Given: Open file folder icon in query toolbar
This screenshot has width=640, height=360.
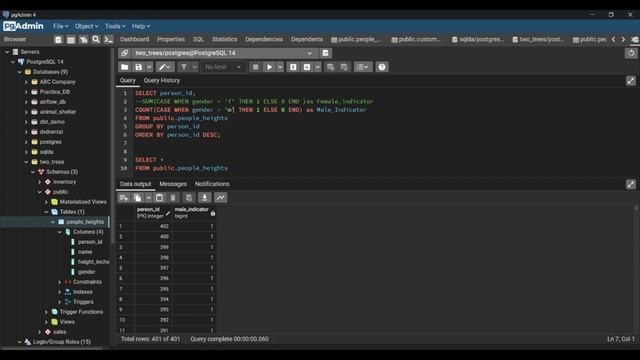Looking at the screenshot, I should [x=124, y=67].
